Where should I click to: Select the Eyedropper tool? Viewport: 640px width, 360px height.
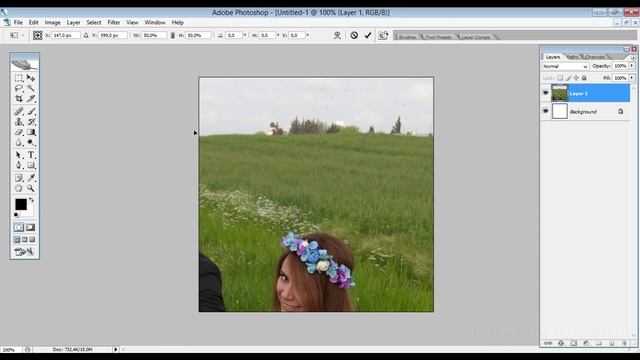[31, 178]
